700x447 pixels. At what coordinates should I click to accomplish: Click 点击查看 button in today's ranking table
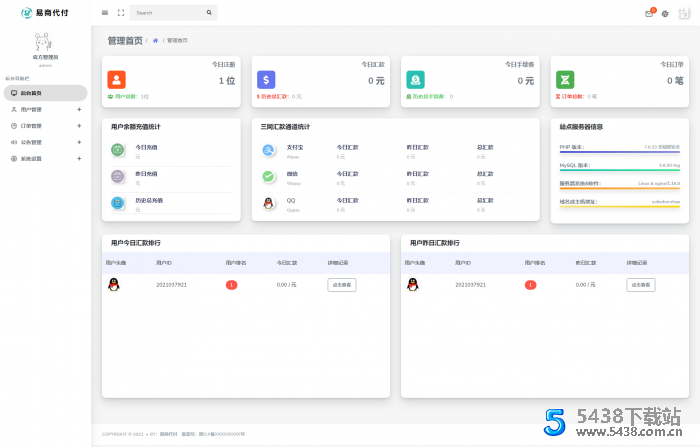pos(341,285)
